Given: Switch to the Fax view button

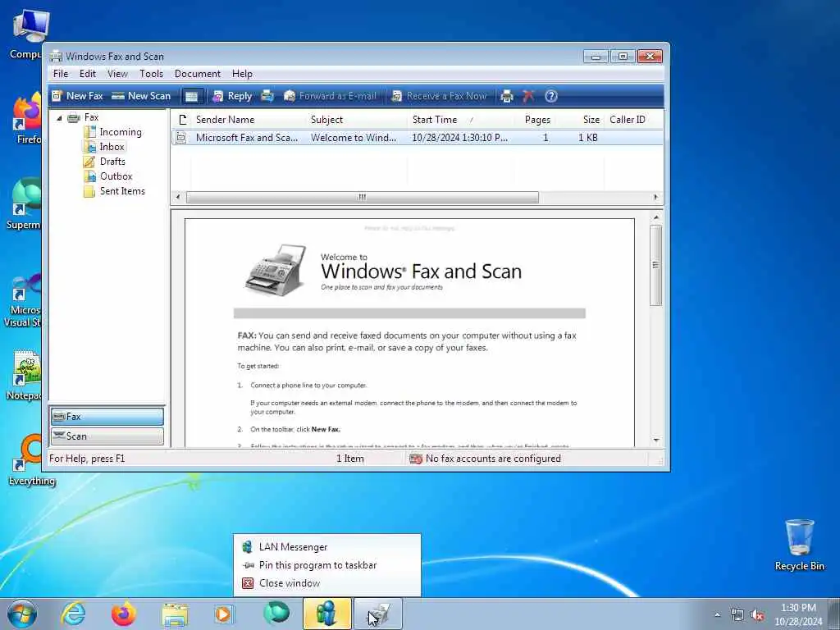Looking at the screenshot, I should click(x=107, y=416).
